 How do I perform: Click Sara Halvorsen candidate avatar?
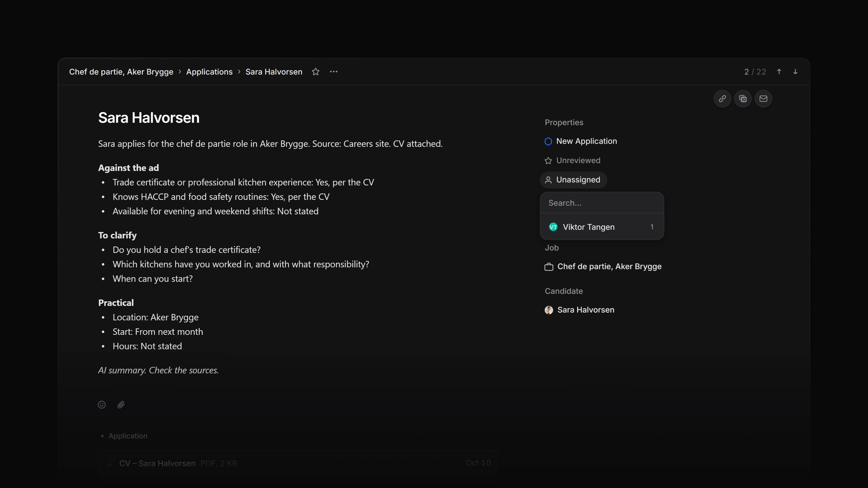(x=549, y=310)
